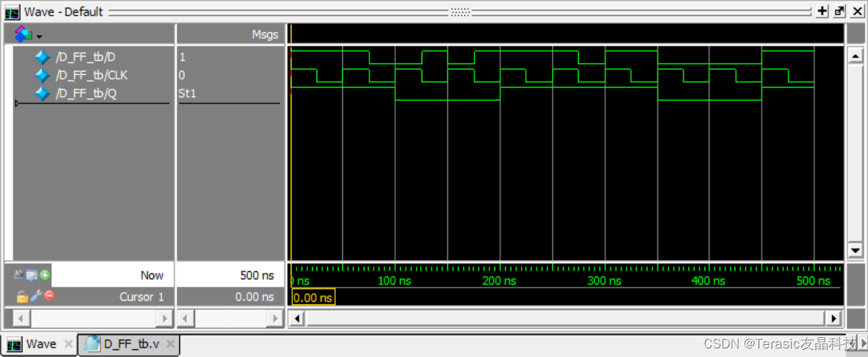Click the diamond icon for /D_FF_tb/CLK

(42, 75)
